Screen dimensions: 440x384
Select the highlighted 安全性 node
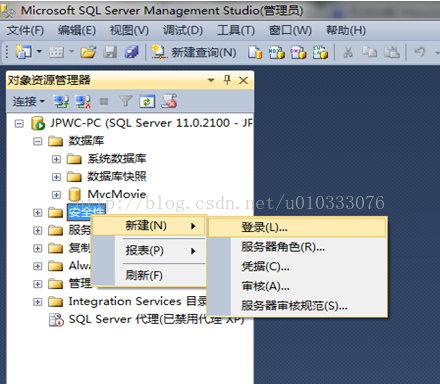click(86, 212)
